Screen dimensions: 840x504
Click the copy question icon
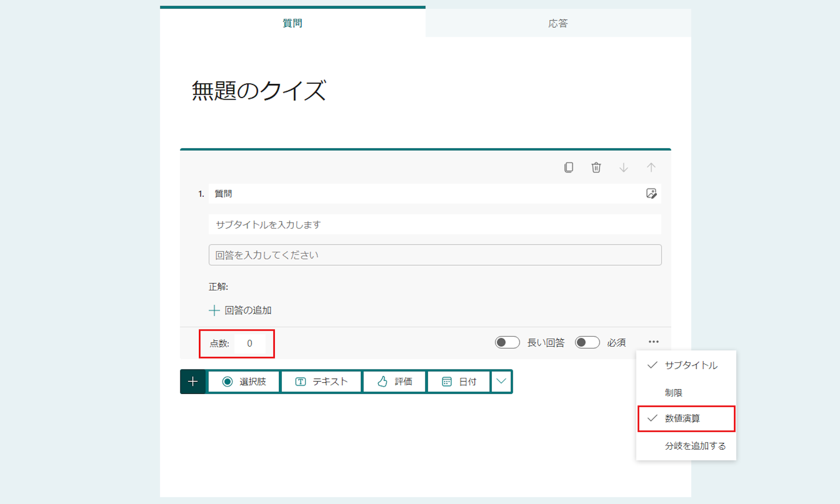(568, 168)
